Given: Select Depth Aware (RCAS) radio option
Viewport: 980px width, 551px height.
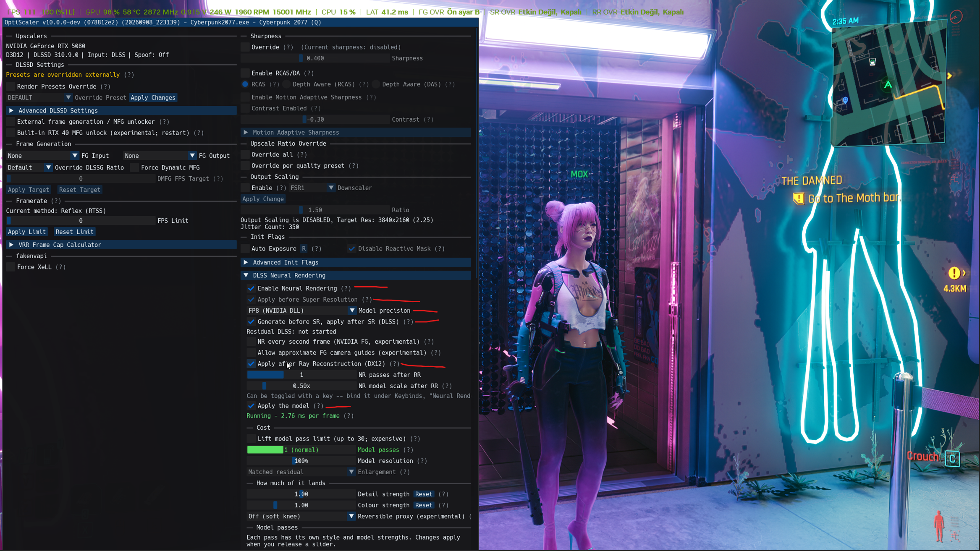Looking at the screenshot, I should (x=286, y=84).
